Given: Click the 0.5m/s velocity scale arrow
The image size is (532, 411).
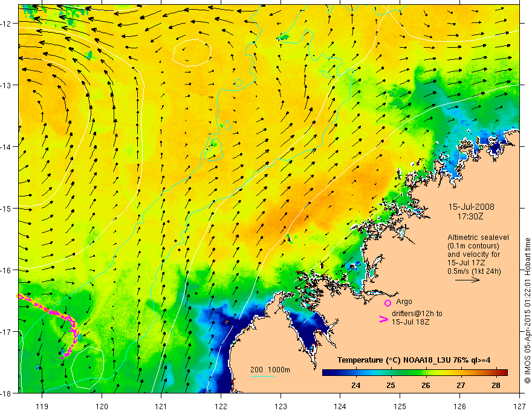Looking at the screenshot, I should [x=467, y=280].
